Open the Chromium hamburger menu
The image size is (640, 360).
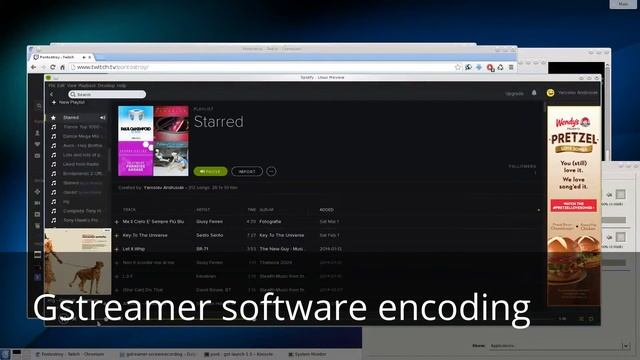coord(511,67)
